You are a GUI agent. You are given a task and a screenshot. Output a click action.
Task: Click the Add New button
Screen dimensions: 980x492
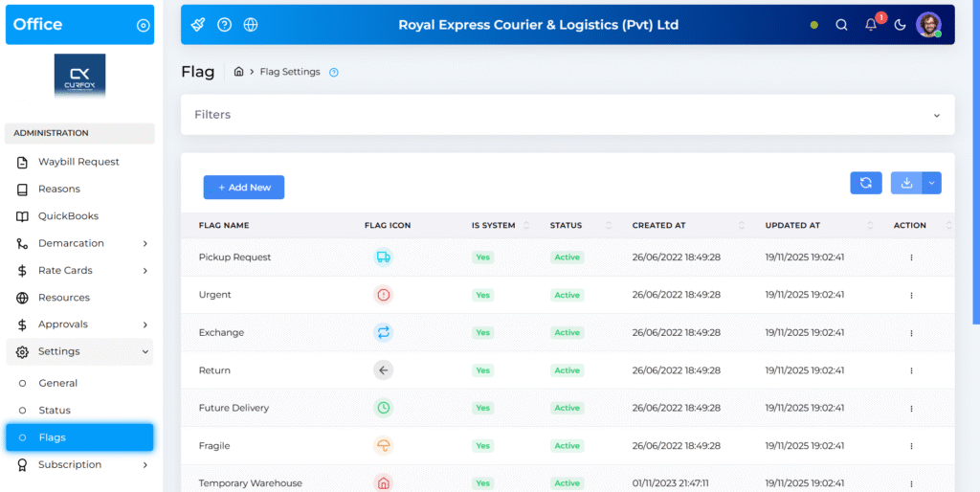coord(243,188)
